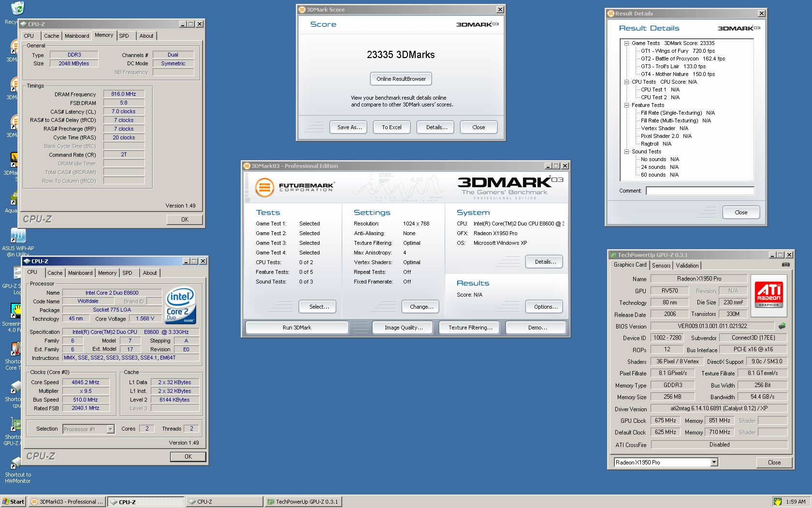
Task: Open SPD tab in the top CPU-Z window
Action: 124,36
